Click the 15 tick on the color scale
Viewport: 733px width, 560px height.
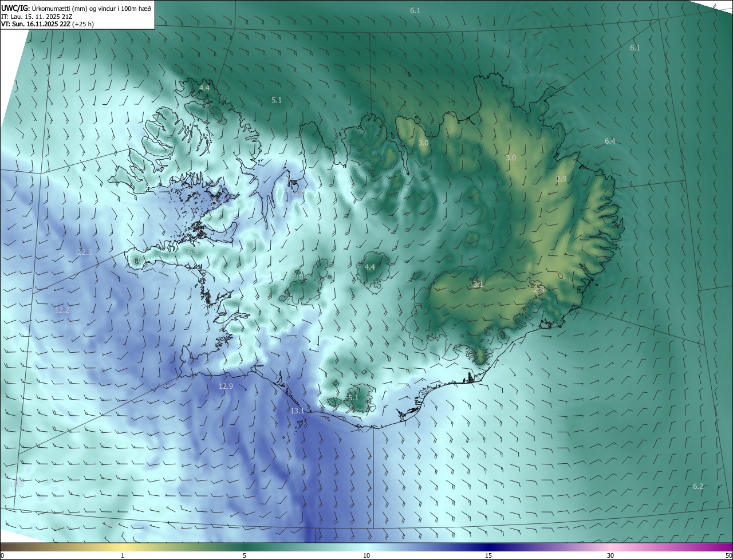[x=488, y=556]
